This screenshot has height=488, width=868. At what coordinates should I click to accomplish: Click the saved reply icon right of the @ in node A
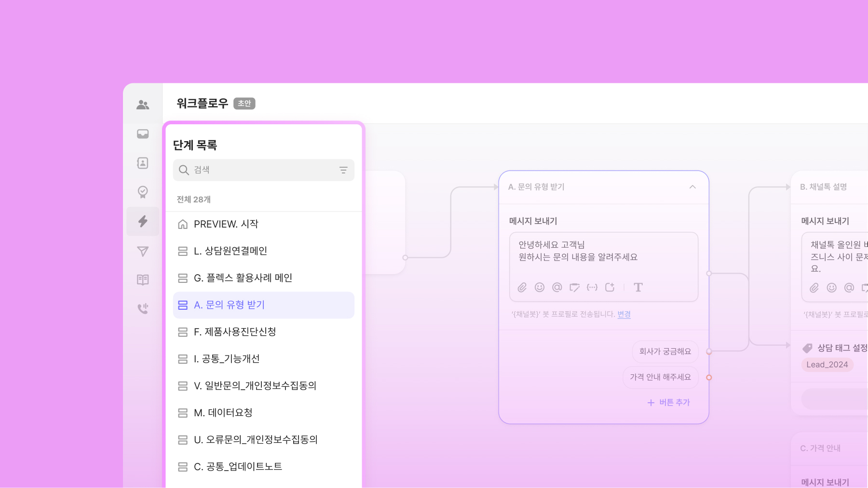(574, 288)
